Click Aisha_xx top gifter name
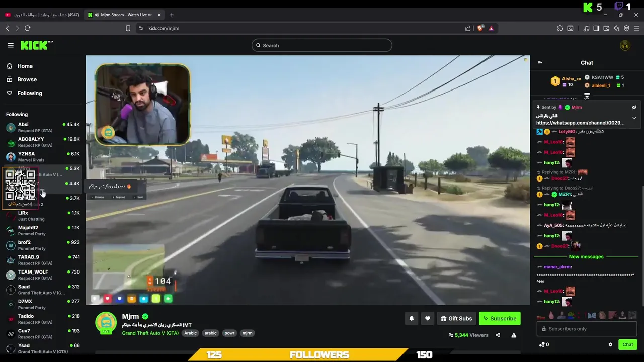This screenshot has height=362, width=644. tap(571, 79)
